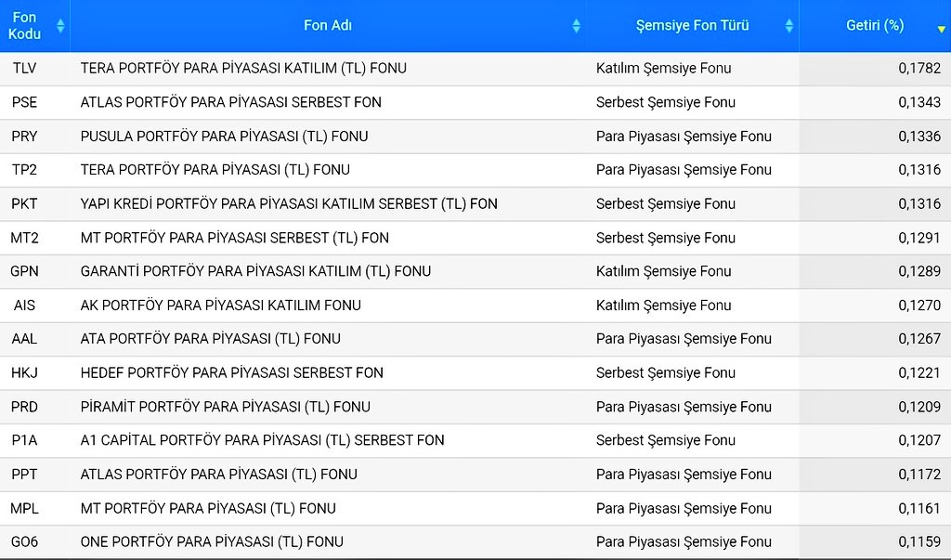951x560 pixels.
Task: Click Para Piyasası Şemsiye Fonu in PRY row
Action: coord(684,136)
